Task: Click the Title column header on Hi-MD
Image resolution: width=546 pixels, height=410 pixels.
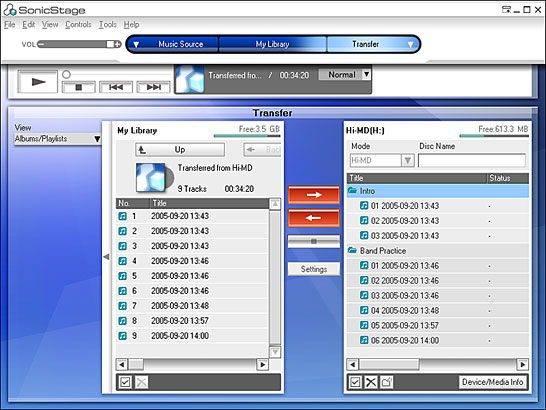Action: point(416,178)
